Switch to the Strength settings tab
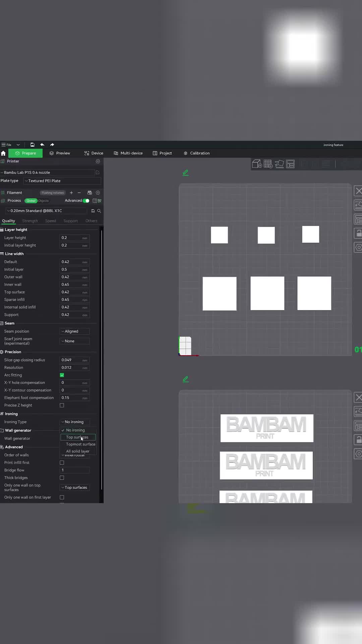This screenshot has height=644, width=362. [x=30, y=221]
